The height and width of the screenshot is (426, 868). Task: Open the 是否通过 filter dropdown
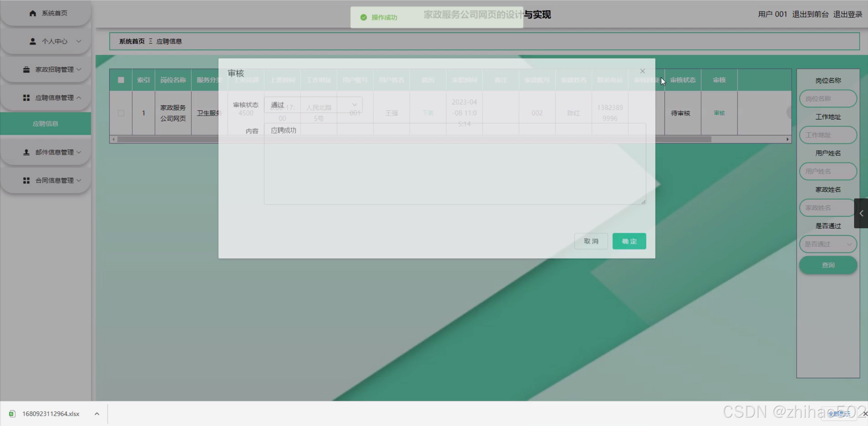click(x=828, y=244)
